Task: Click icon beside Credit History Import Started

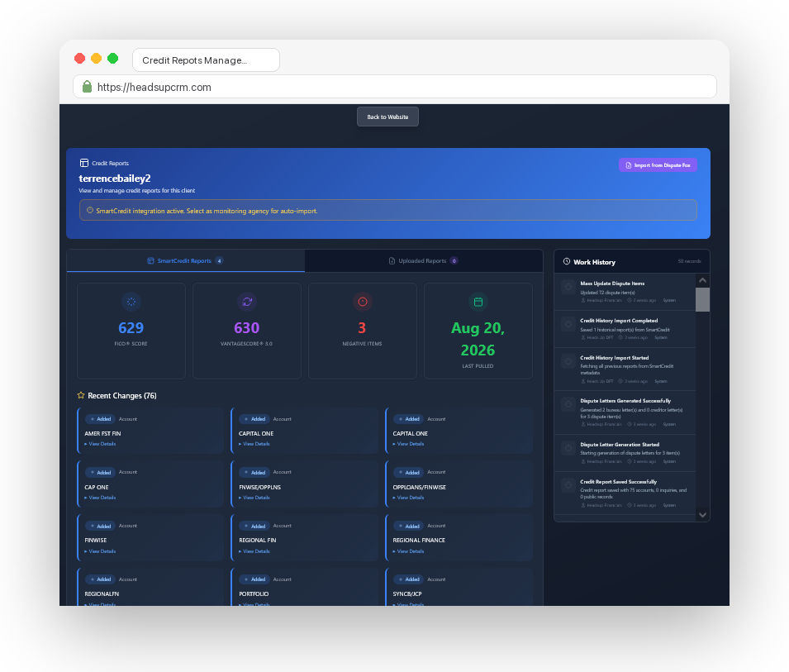Action: pyautogui.click(x=568, y=361)
